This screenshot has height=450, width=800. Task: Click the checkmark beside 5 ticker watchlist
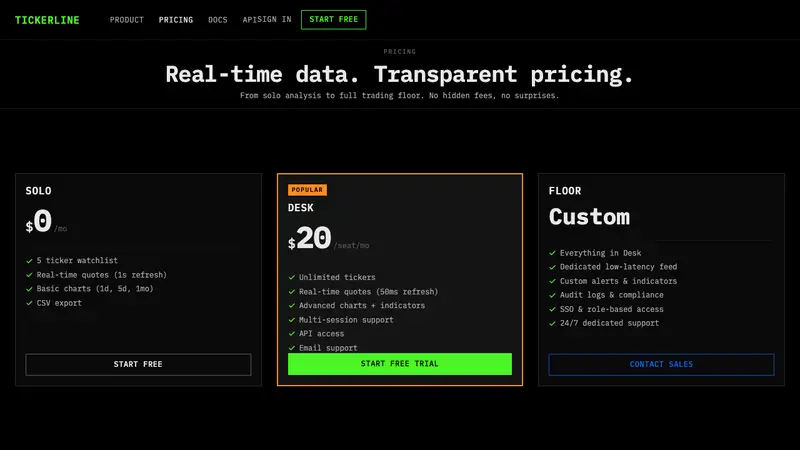(x=29, y=261)
